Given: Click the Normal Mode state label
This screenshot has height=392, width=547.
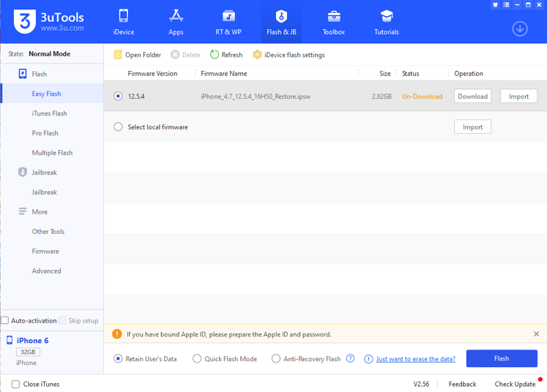Looking at the screenshot, I should [50, 53].
